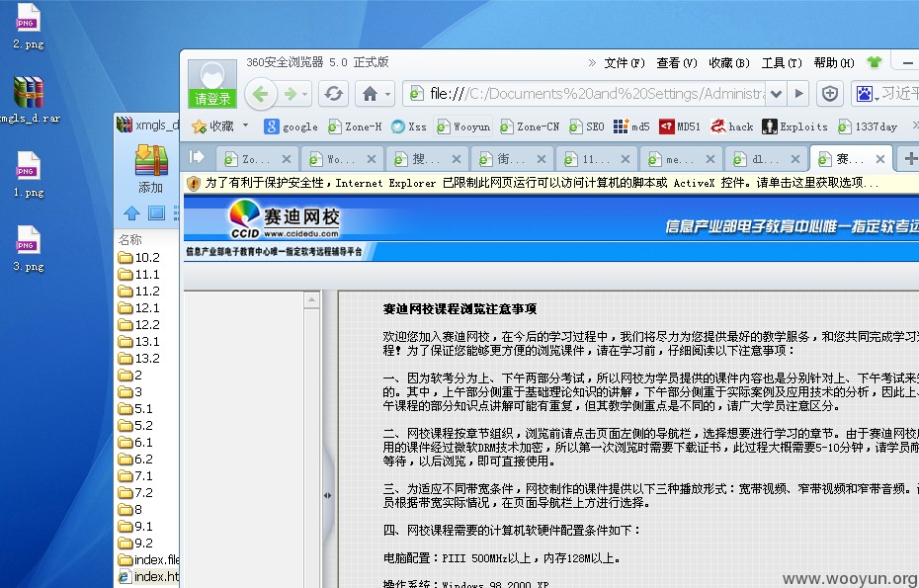The width and height of the screenshot is (919, 588).
Task: Open the Exploits bookmark
Action: (x=794, y=126)
